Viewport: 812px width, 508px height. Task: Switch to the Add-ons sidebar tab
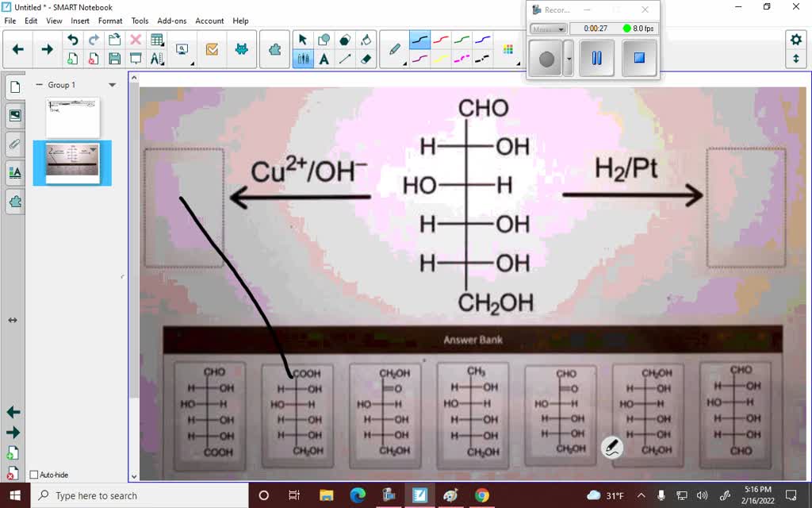pyautogui.click(x=15, y=201)
